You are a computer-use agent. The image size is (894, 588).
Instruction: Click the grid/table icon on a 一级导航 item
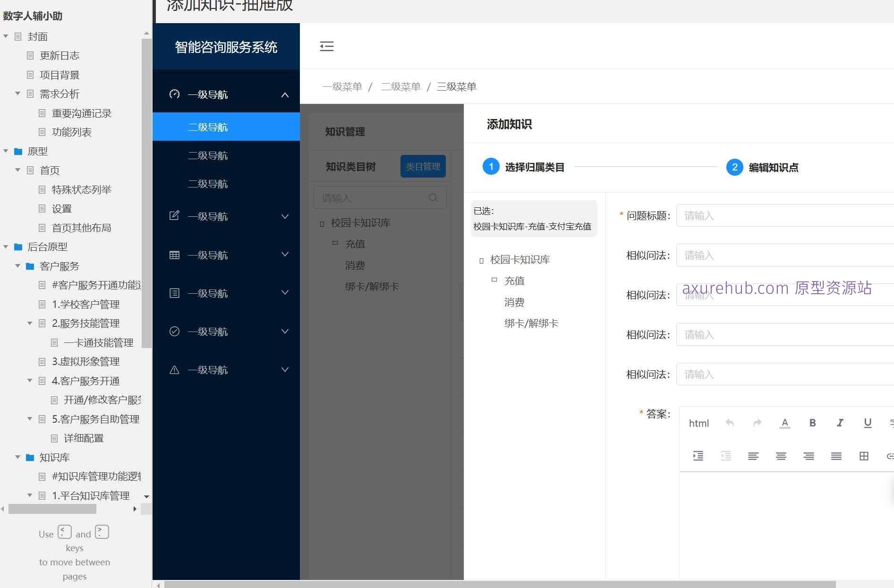coord(174,255)
